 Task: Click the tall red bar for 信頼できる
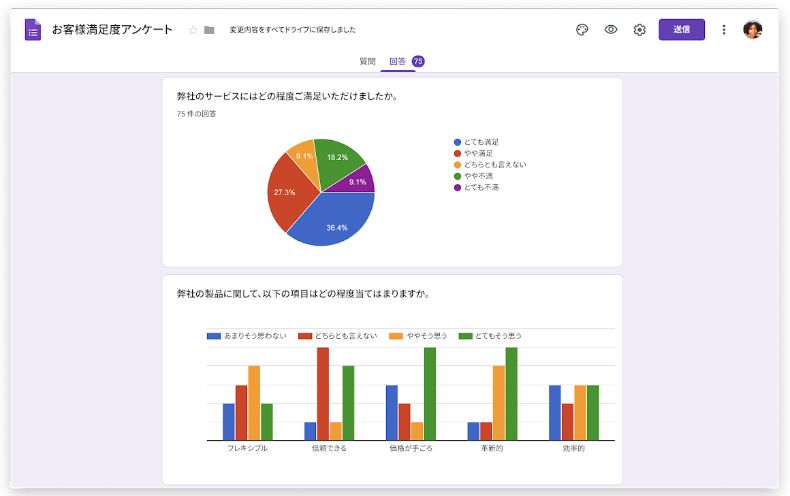(323, 394)
